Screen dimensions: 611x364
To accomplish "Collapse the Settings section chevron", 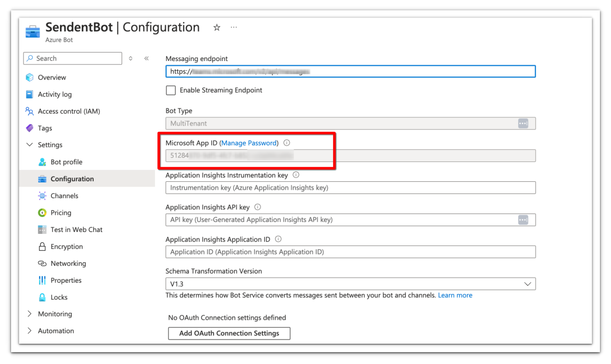I will pos(29,145).
